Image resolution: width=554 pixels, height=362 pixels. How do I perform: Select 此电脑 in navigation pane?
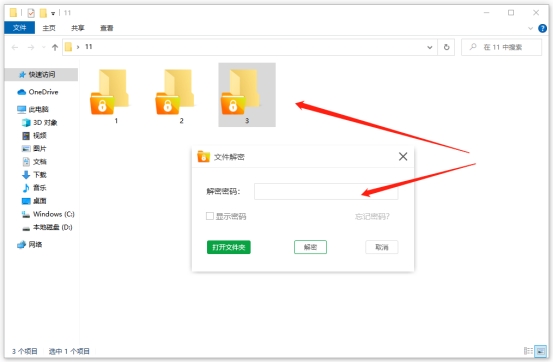point(33,109)
